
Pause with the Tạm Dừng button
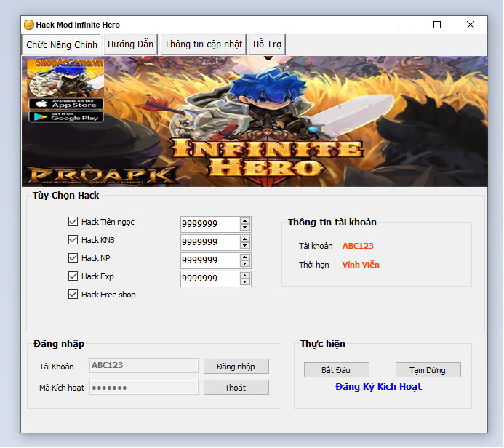coord(428,370)
